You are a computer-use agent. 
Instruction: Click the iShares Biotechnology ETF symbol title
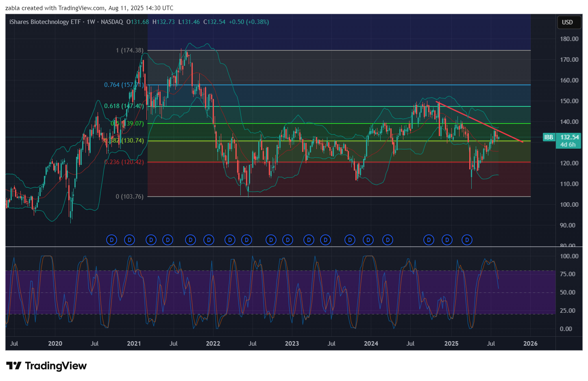[x=45, y=22]
